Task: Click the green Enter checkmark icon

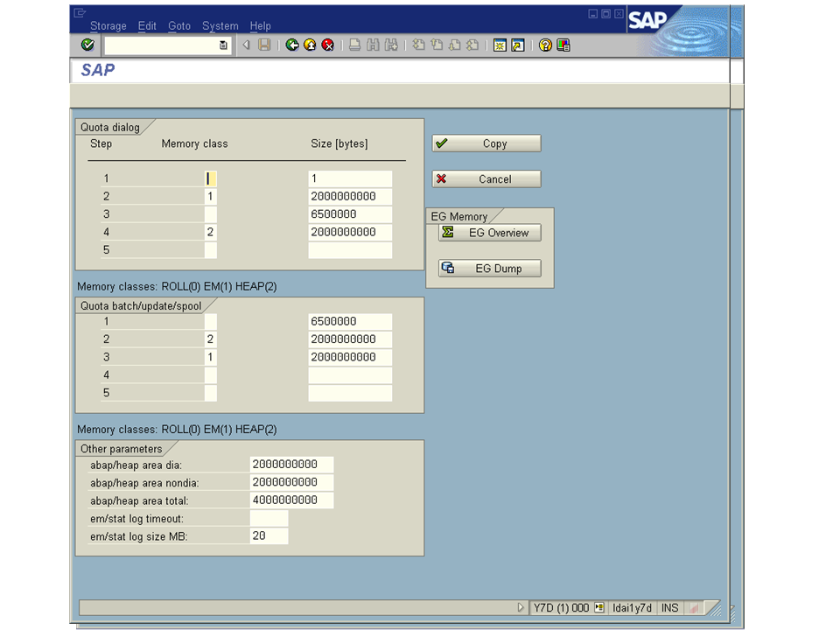Action: coord(87,45)
